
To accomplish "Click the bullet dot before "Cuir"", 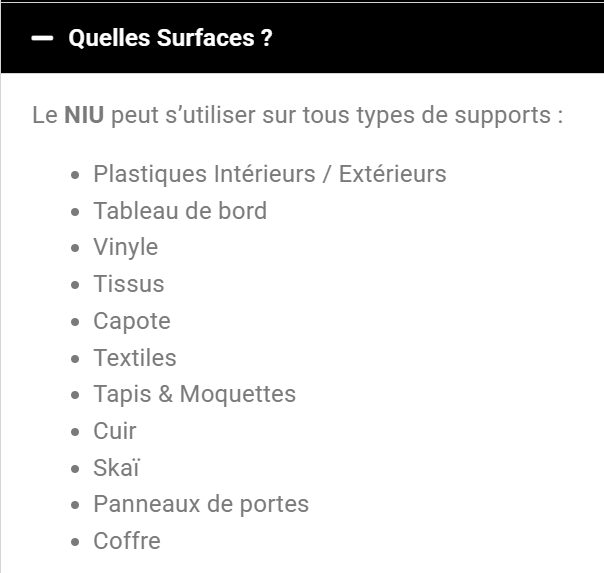I will (x=75, y=432).
